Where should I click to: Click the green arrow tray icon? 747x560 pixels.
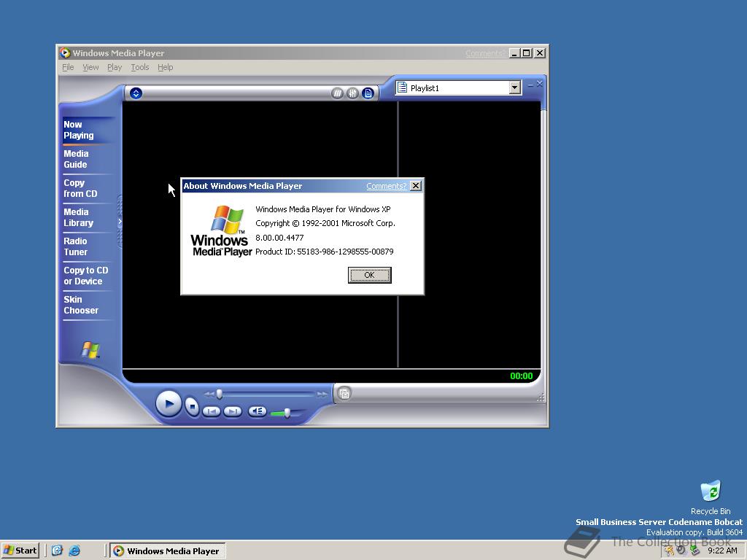694,551
